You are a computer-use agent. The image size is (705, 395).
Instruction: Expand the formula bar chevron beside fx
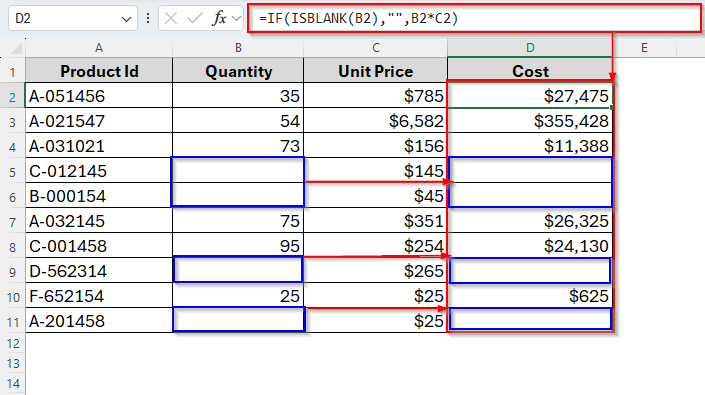(236, 19)
